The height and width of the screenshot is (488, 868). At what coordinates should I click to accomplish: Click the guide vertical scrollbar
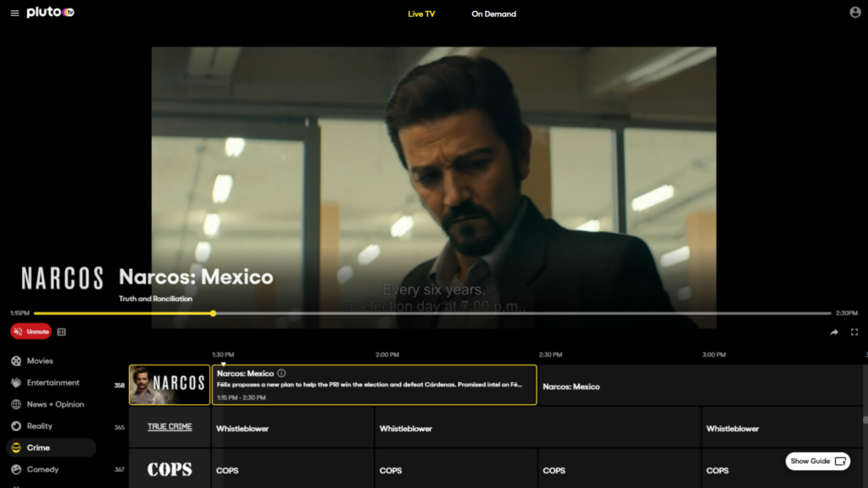pos(865,420)
